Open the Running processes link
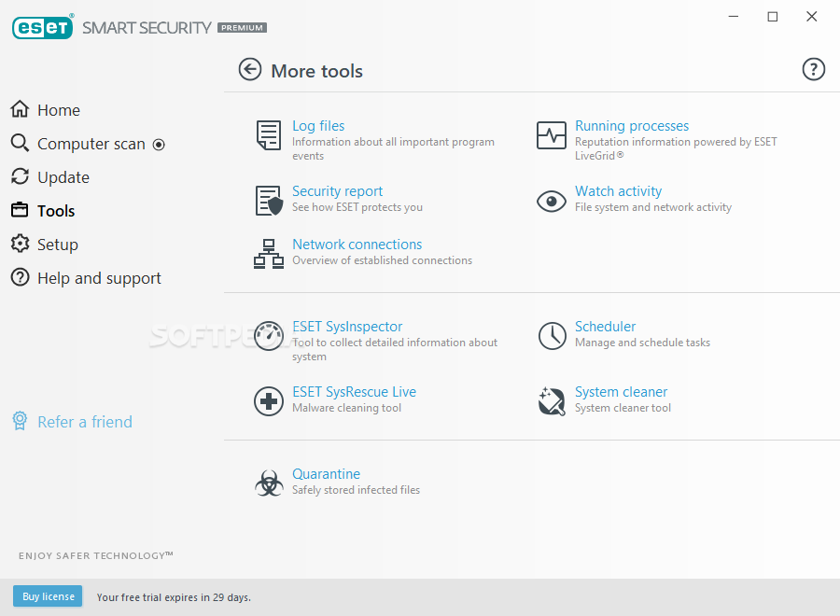The width and height of the screenshot is (840, 616). coord(632,126)
